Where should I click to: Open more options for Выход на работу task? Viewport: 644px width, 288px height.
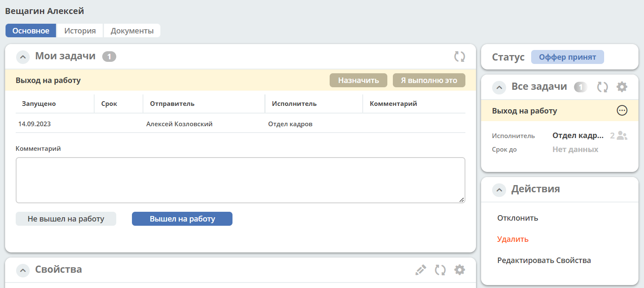[x=622, y=111]
